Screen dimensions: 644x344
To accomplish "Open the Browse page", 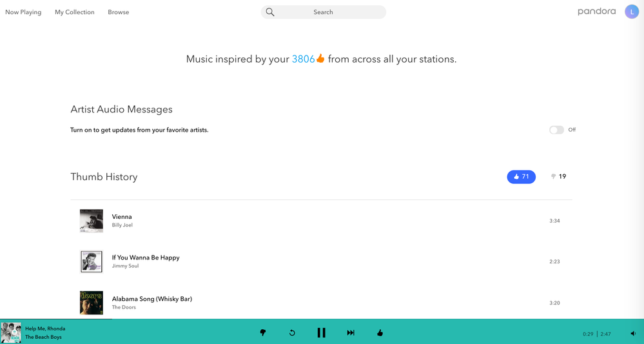I will click(x=118, y=12).
